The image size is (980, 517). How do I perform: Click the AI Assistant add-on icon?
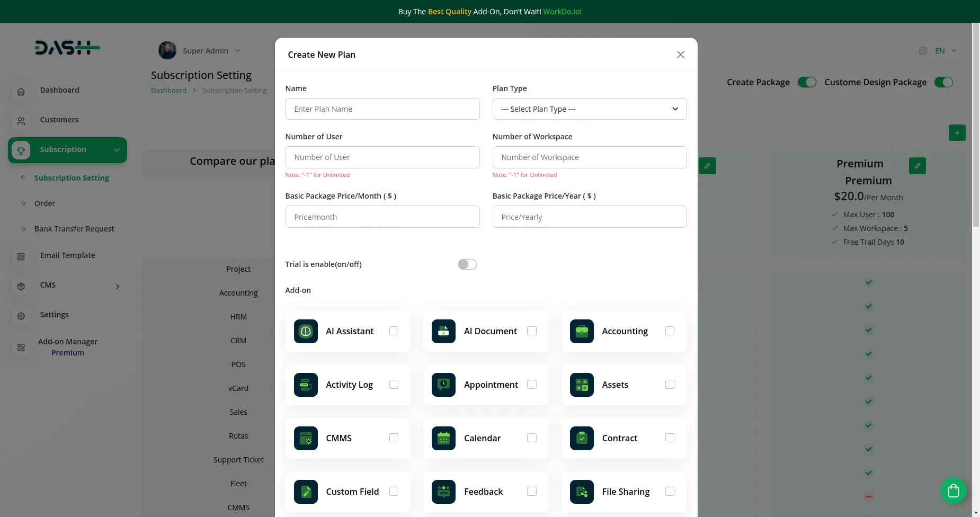tap(306, 331)
